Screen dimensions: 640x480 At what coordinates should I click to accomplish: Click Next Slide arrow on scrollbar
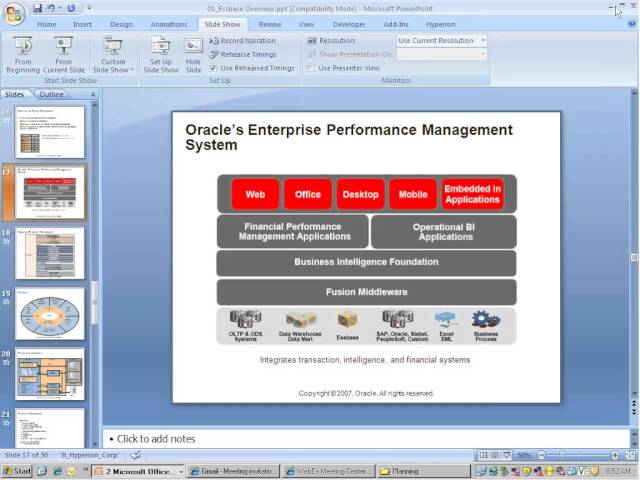tap(634, 411)
